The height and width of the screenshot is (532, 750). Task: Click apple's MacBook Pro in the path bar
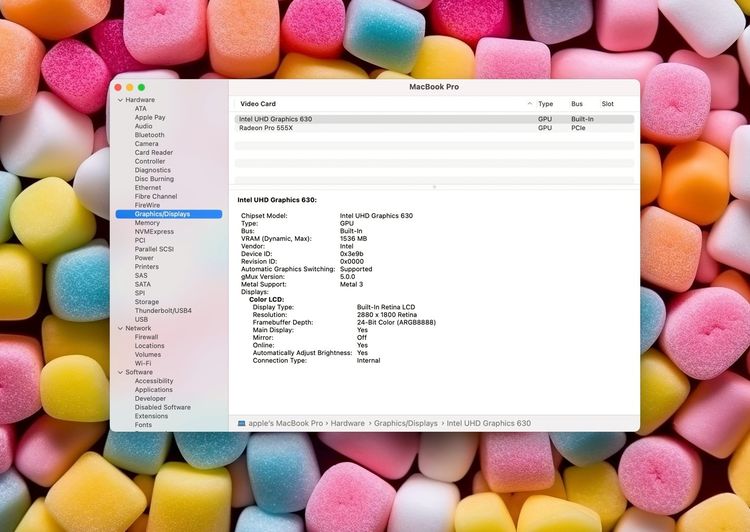pos(286,423)
